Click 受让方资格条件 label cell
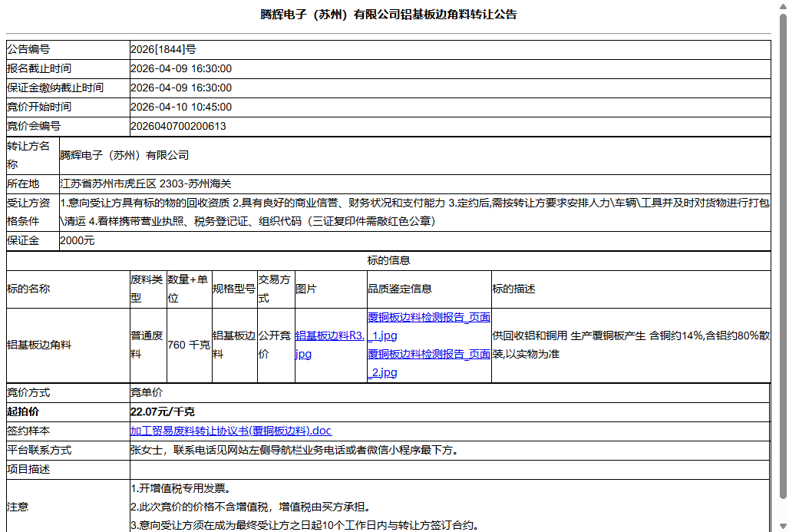The height and width of the screenshot is (532, 789). [x=33, y=213]
